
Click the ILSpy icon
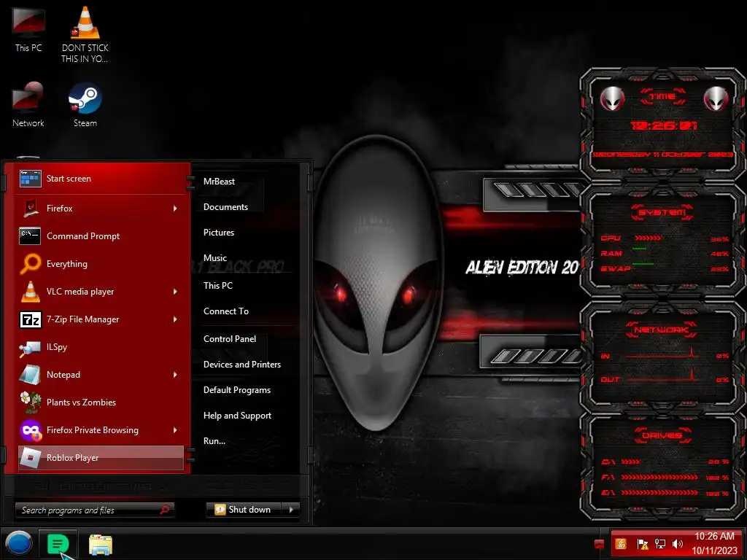(x=29, y=348)
